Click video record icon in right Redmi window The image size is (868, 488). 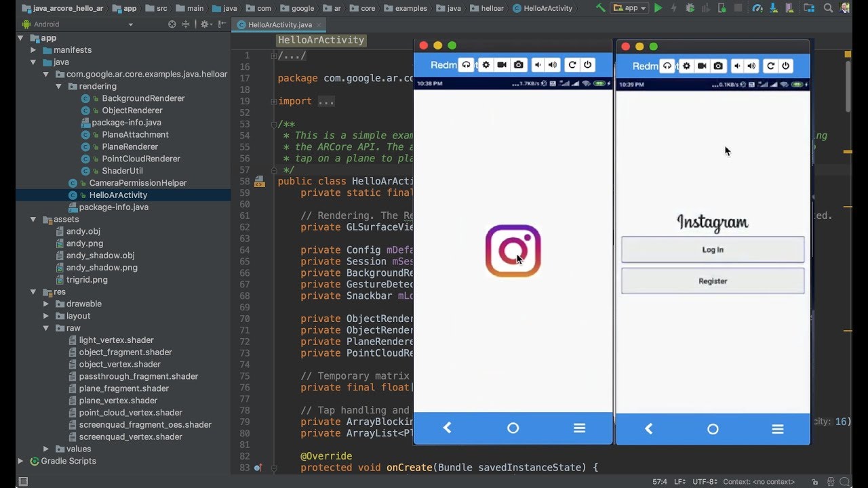click(702, 66)
